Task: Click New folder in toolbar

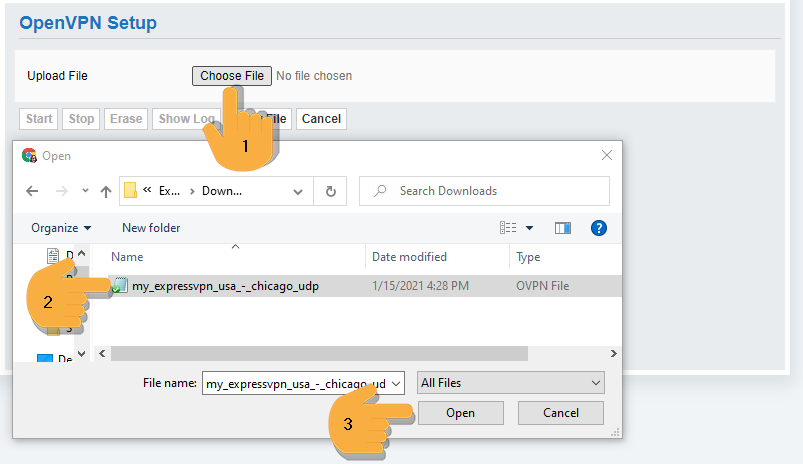Action: point(151,228)
